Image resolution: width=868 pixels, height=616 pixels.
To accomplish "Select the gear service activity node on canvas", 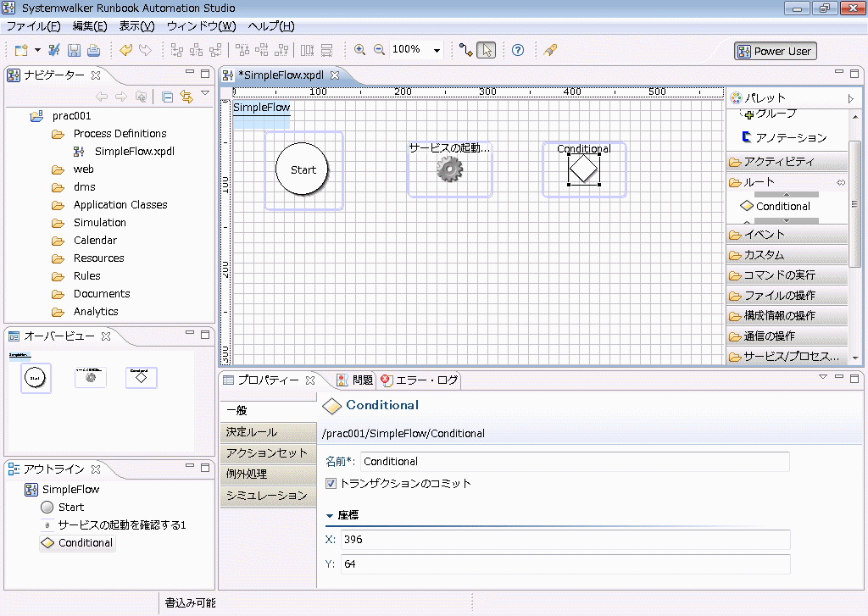I will [x=449, y=169].
